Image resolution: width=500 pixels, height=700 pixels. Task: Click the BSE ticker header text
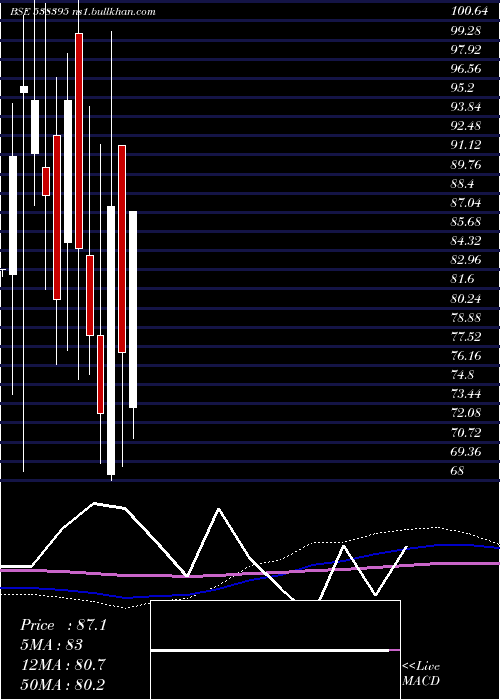coord(39,12)
